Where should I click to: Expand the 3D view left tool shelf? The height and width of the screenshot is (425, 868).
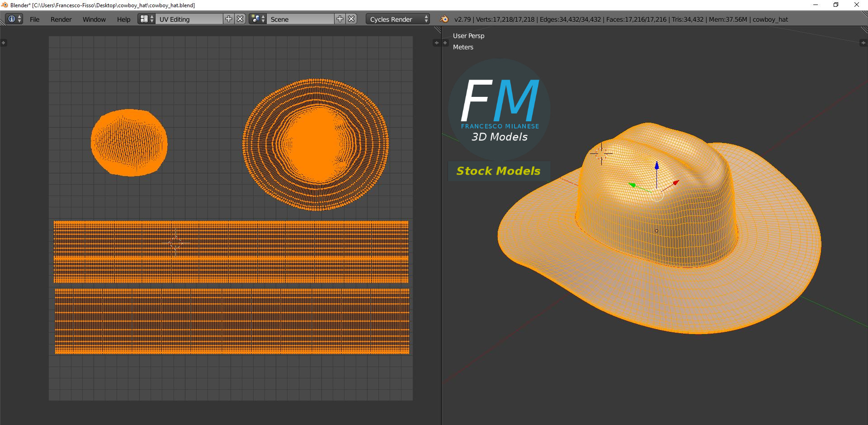pyautogui.click(x=445, y=43)
